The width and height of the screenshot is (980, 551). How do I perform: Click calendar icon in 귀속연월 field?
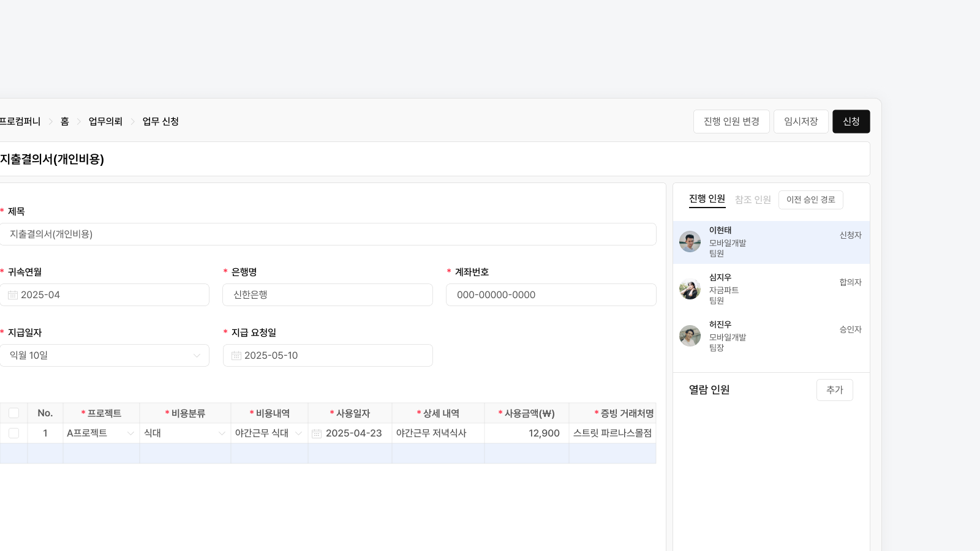(x=13, y=295)
